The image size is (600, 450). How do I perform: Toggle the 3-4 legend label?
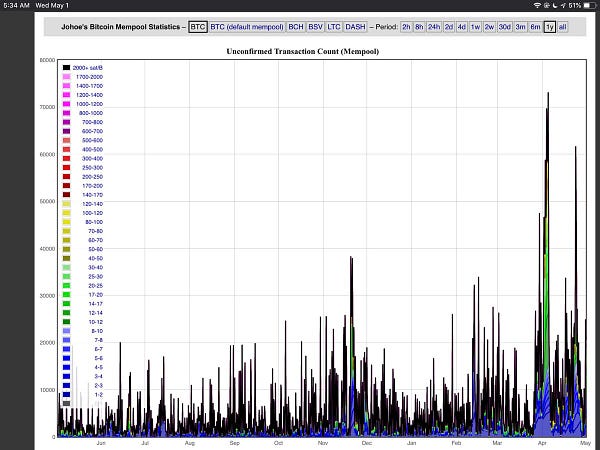[98, 377]
